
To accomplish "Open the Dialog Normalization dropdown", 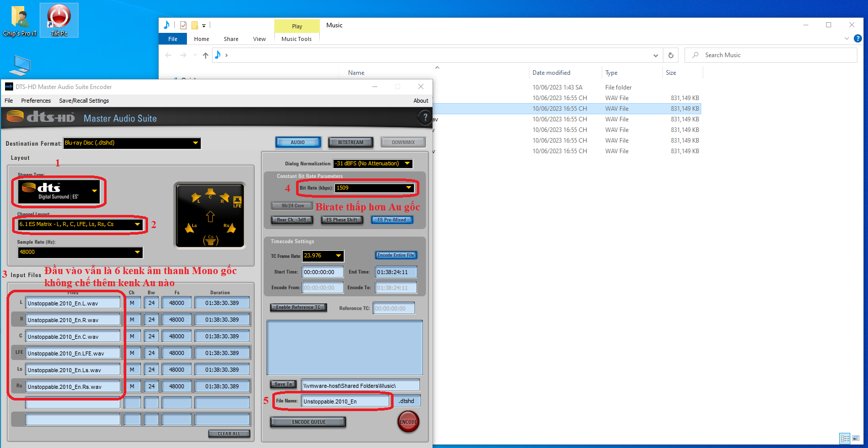I will click(x=373, y=164).
